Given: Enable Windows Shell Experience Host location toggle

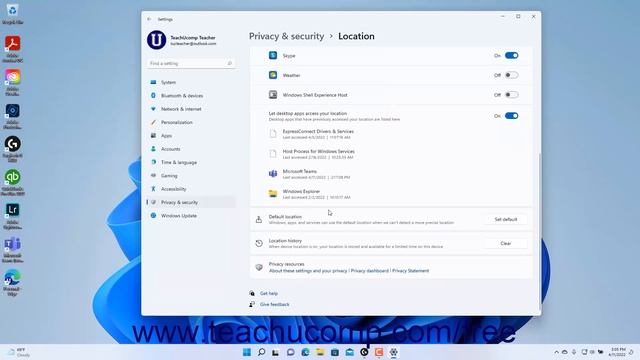Looking at the screenshot, I should coord(511,95).
